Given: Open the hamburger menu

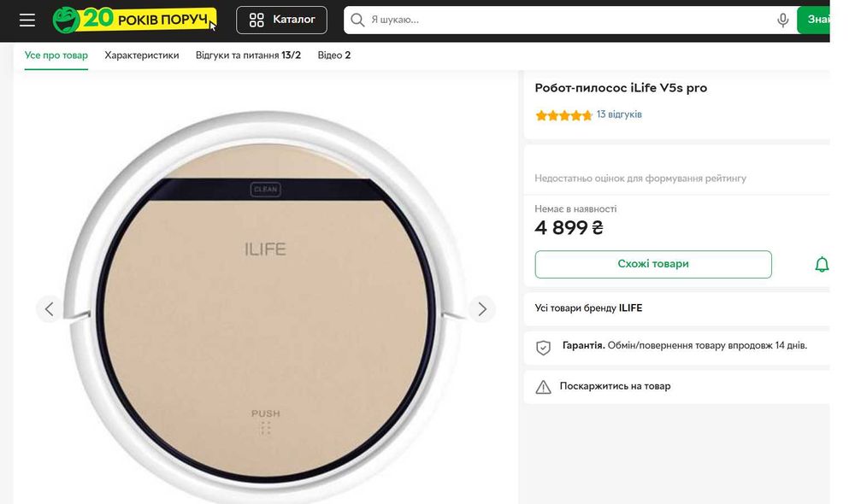Looking at the screenshot, I should click(x=27, y=20).
